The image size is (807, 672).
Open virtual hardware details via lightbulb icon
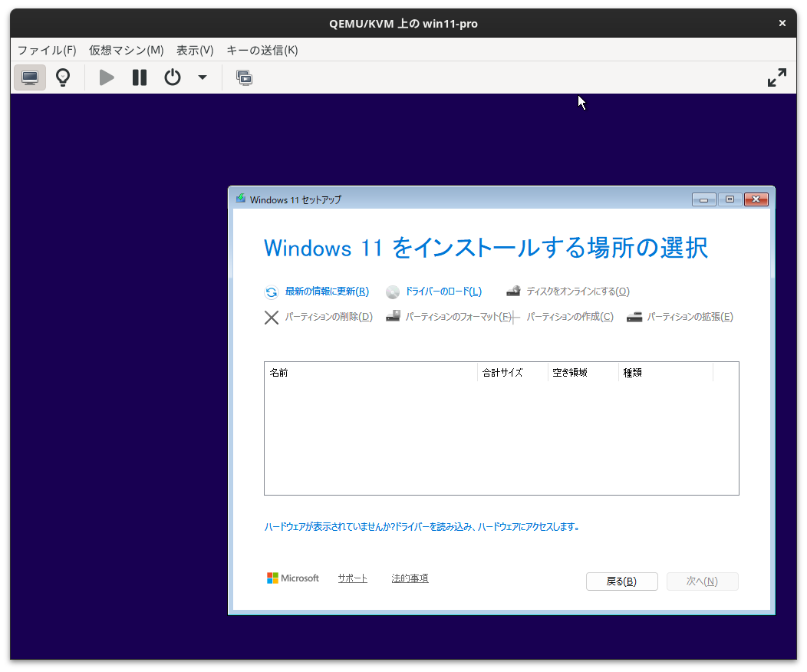[x=62, y=77]
